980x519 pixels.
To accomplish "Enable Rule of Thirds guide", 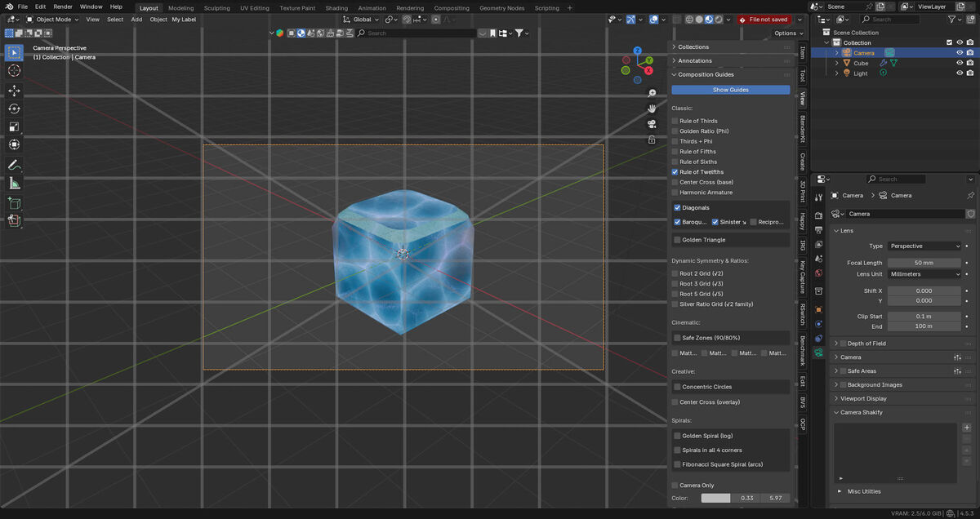I will (675, 121).
